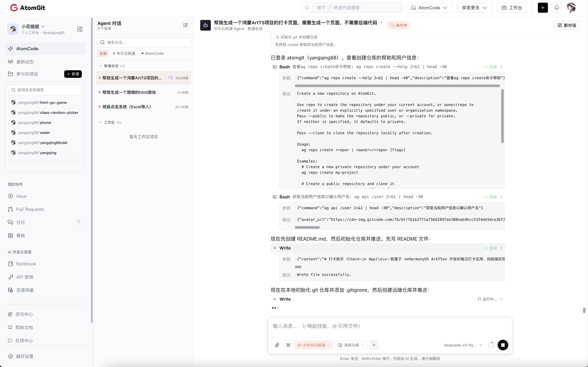
Task: Click the plus icon in message toolbar
Action: point(374,345)
